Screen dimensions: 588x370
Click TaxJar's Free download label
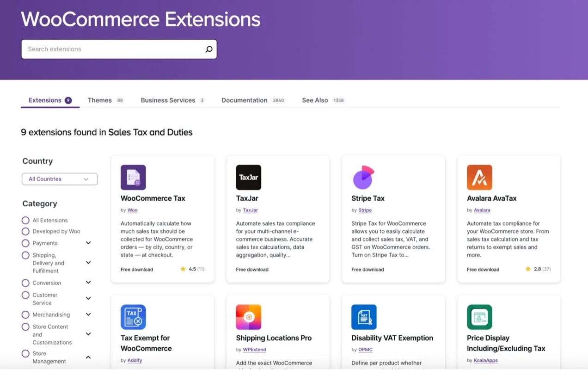tap(252, 269)
